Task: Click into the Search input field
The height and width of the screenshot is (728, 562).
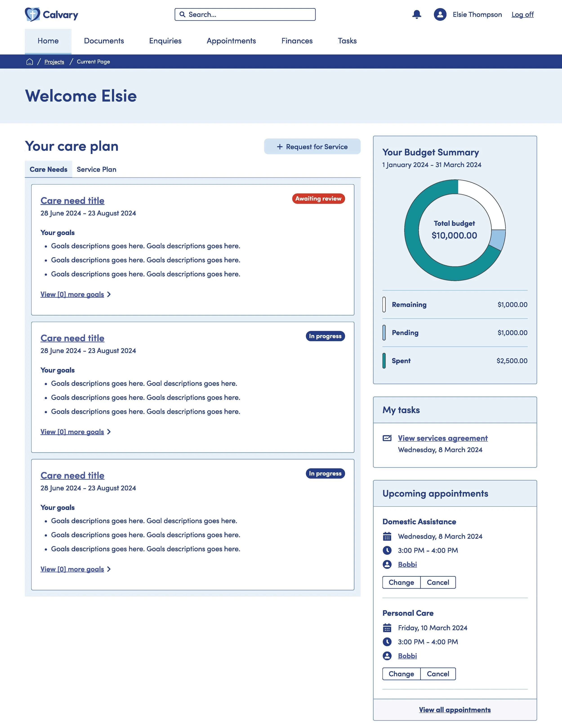Action: [250, 14]
